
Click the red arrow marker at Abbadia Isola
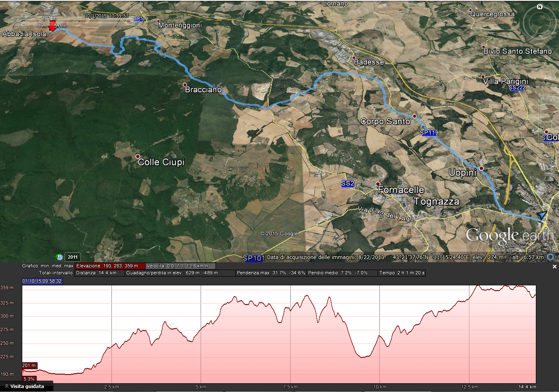coord(52,26)
